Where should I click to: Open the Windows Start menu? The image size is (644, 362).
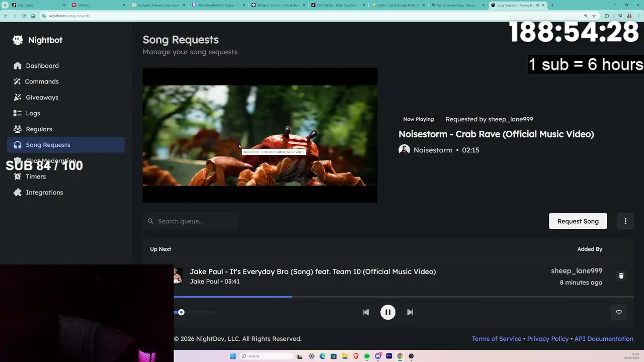(x=232, y=356)
